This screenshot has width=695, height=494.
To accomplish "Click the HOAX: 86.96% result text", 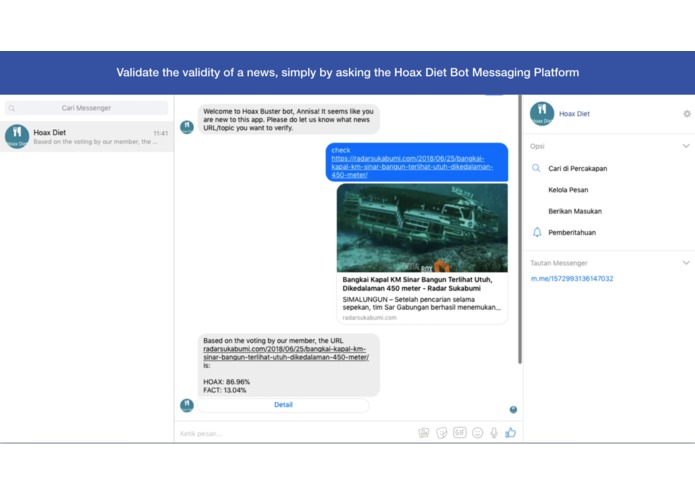I will point(226,381).
